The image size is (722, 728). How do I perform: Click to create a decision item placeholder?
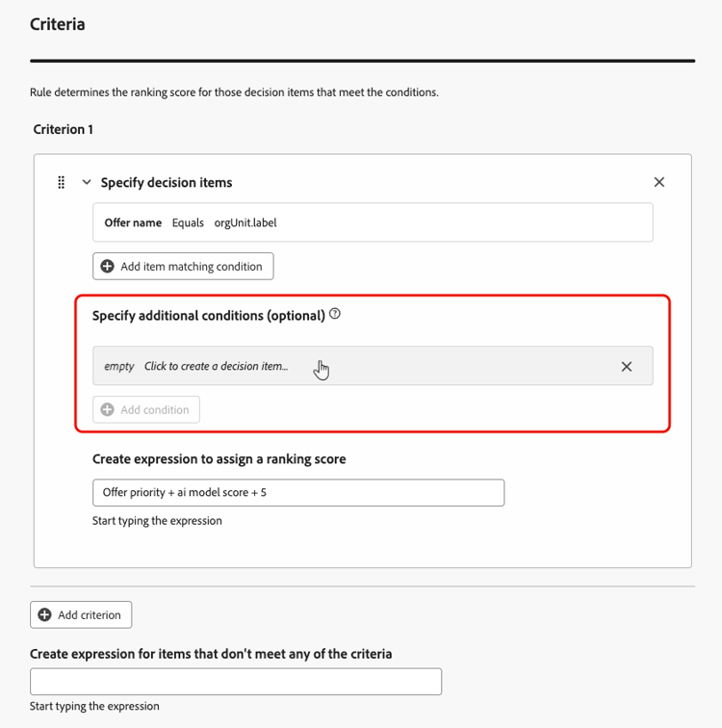[216, 366]
